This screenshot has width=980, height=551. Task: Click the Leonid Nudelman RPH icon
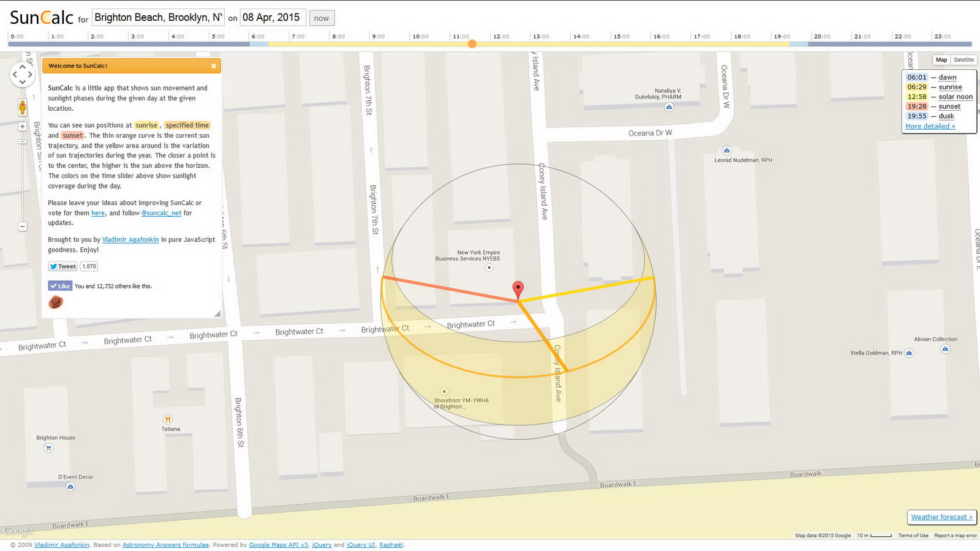click(x=726, y=150)
